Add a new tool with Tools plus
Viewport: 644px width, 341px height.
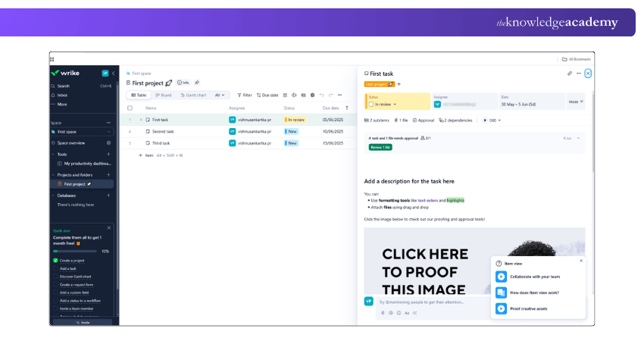pyautogui.click(x=108, y=155)
